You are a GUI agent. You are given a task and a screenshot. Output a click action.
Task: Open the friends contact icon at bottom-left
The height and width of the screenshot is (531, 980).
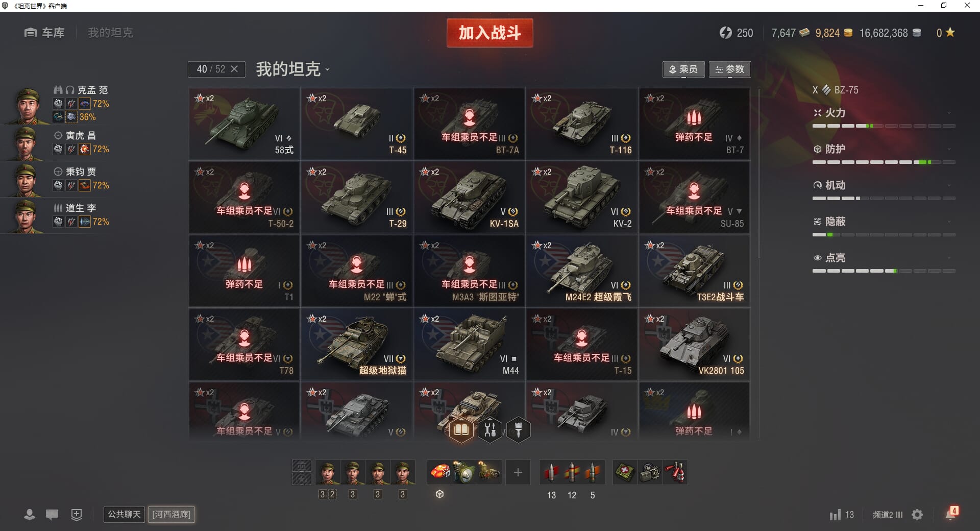point(30,515)
